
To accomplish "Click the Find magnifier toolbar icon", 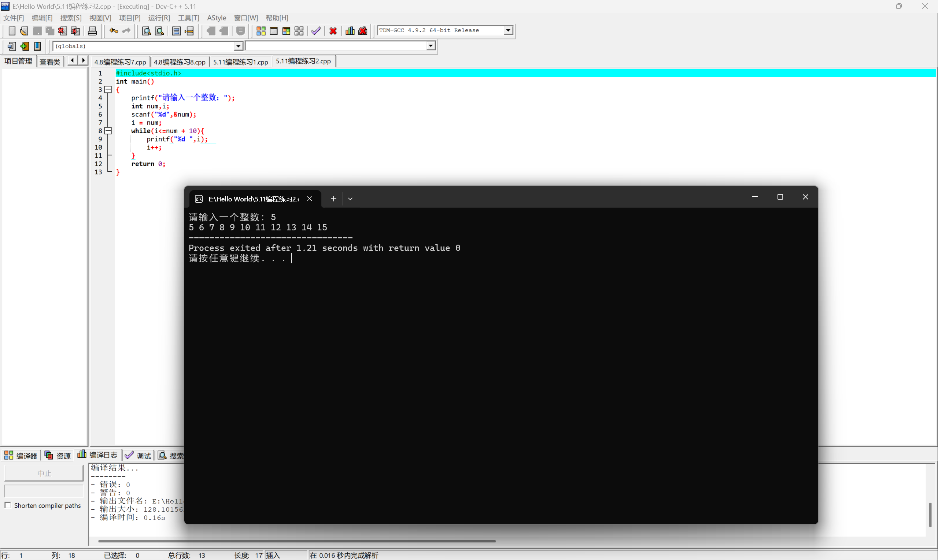I will tap(146, 31).
